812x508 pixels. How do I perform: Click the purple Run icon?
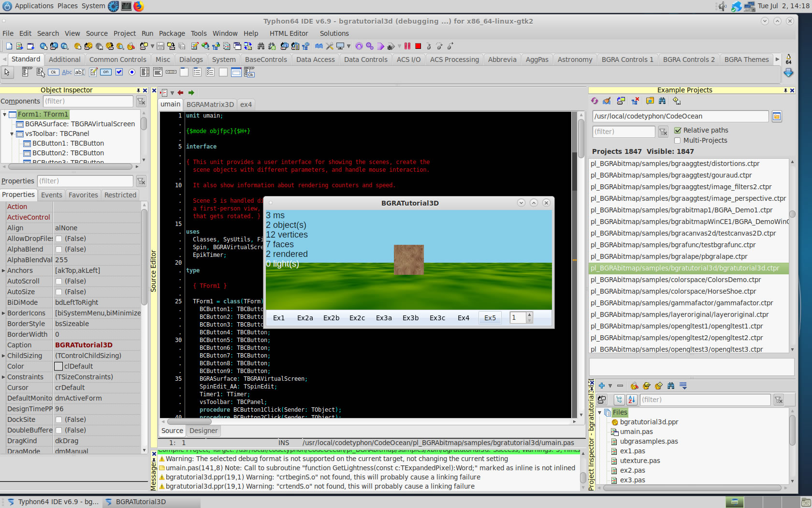380,46
